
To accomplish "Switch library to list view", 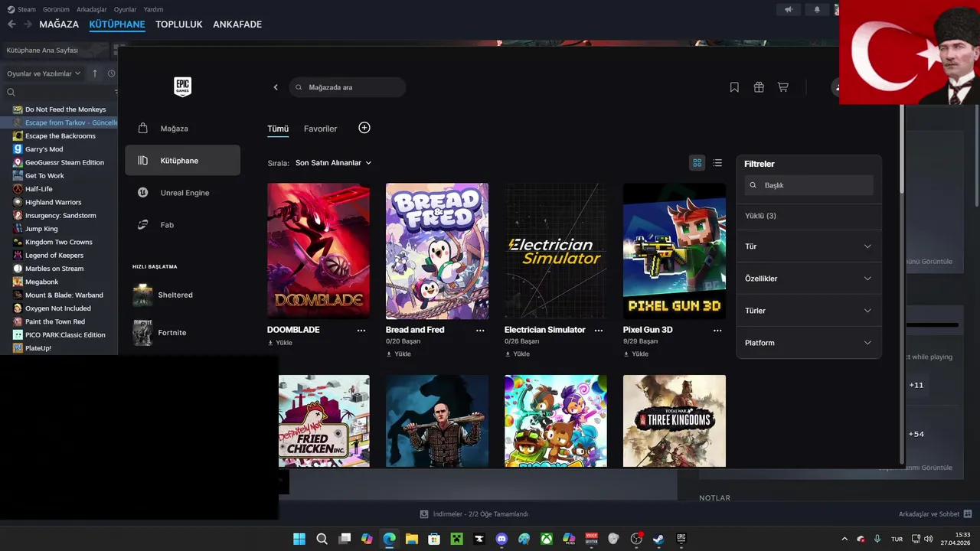I will (717, 163).
